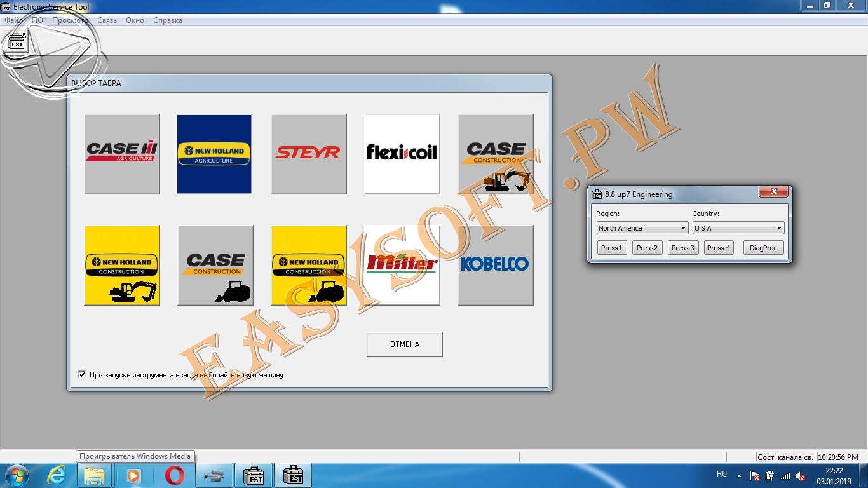Open Windows Explorer from taskbar

pyautogui.click(x=95, y=475)
